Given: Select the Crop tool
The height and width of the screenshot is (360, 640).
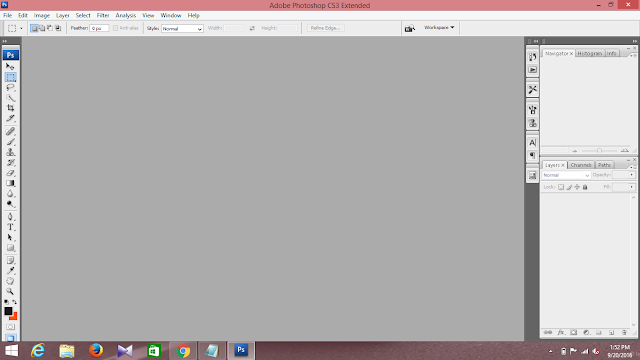Looking at the screenshot, I should [11, 108].
